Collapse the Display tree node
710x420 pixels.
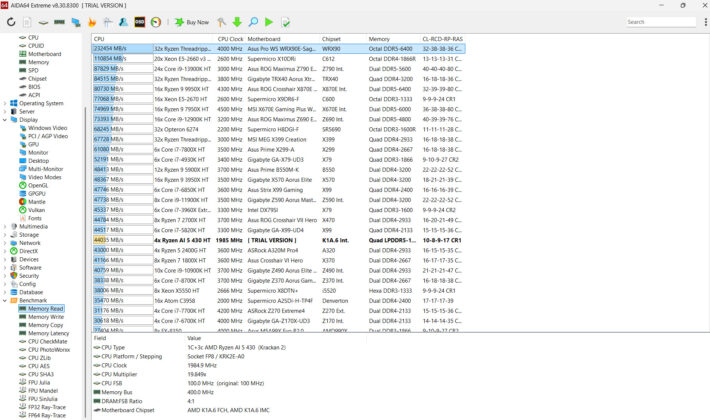pyautogui.click(x=5, y=119)
